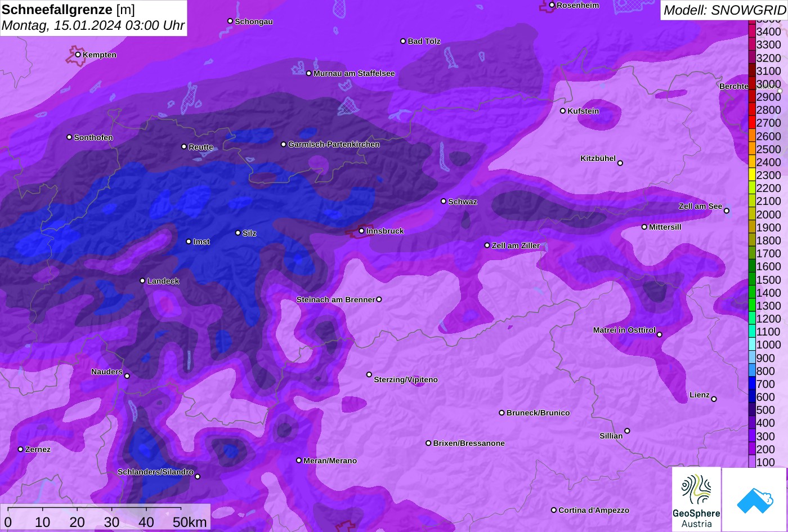The height and width of the screenshot is (532, 788).
Task: Select the Zernez city marker
Action: point(21,449)
